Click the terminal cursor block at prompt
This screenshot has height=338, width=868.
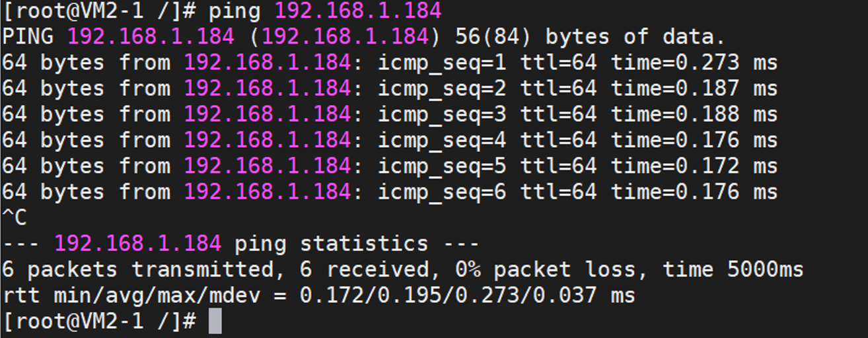(215, 321)
